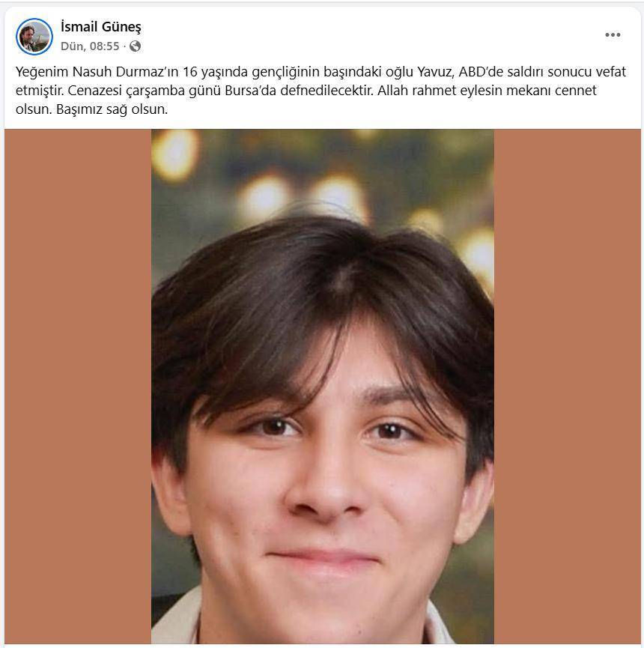This screenshot has height=648, width=644.
Task: Click the brown area left of the photo
Action: [78, 387]
